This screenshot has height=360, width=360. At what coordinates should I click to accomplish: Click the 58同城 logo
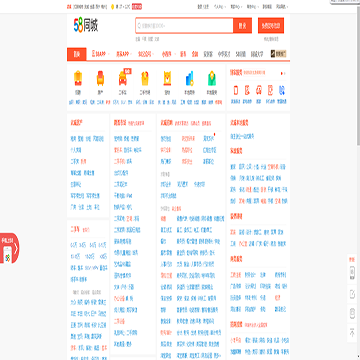point(86,26)
